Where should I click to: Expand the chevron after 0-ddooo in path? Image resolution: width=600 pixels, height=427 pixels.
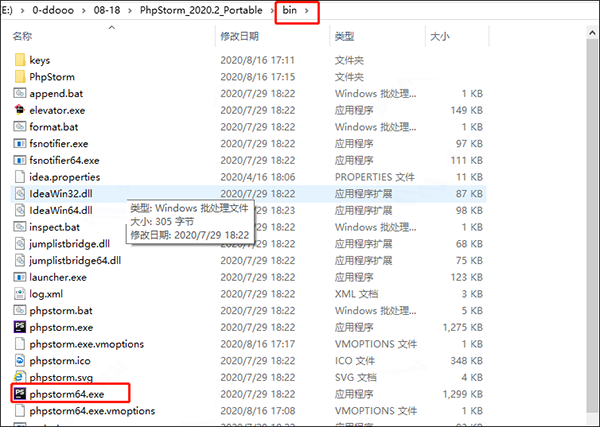[84, 11]
